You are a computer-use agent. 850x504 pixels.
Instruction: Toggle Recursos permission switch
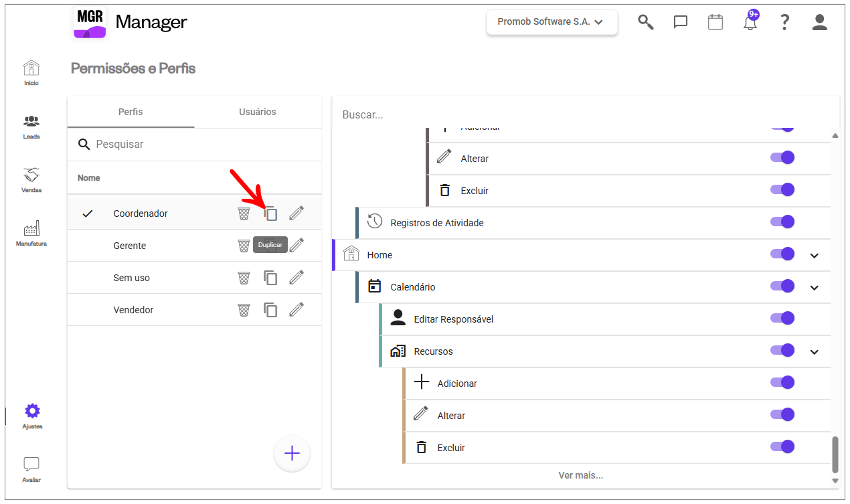coord(782,350)
